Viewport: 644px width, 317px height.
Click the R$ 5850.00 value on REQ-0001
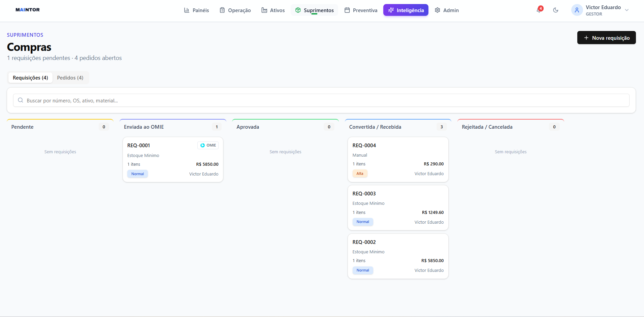point(207,164)
